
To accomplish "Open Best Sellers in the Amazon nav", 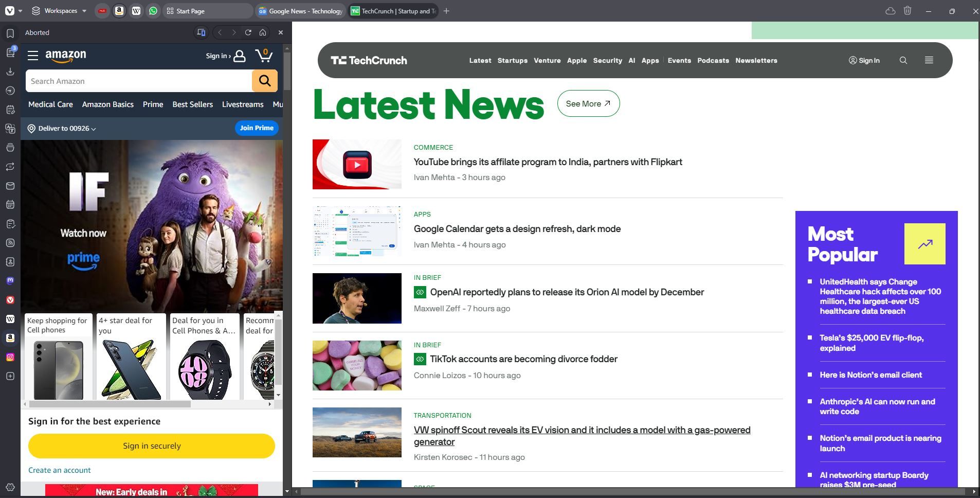I will click(192, 104).
